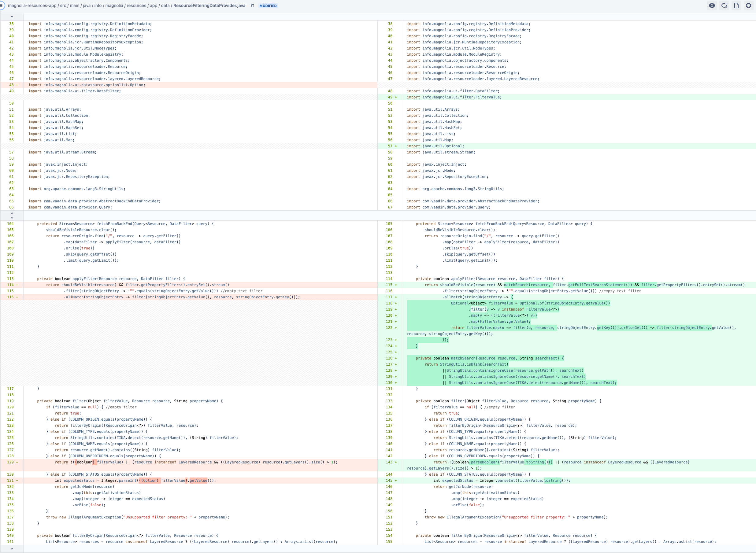The width and height of the screenshot is (756, 553).
Task: Click added line number 122
Action: pos(389,328)
